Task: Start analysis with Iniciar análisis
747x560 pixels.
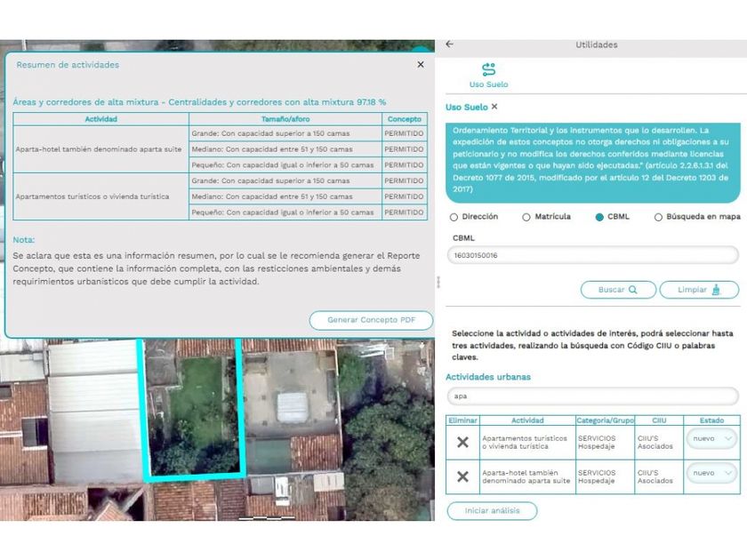Action: click(492, 511)
